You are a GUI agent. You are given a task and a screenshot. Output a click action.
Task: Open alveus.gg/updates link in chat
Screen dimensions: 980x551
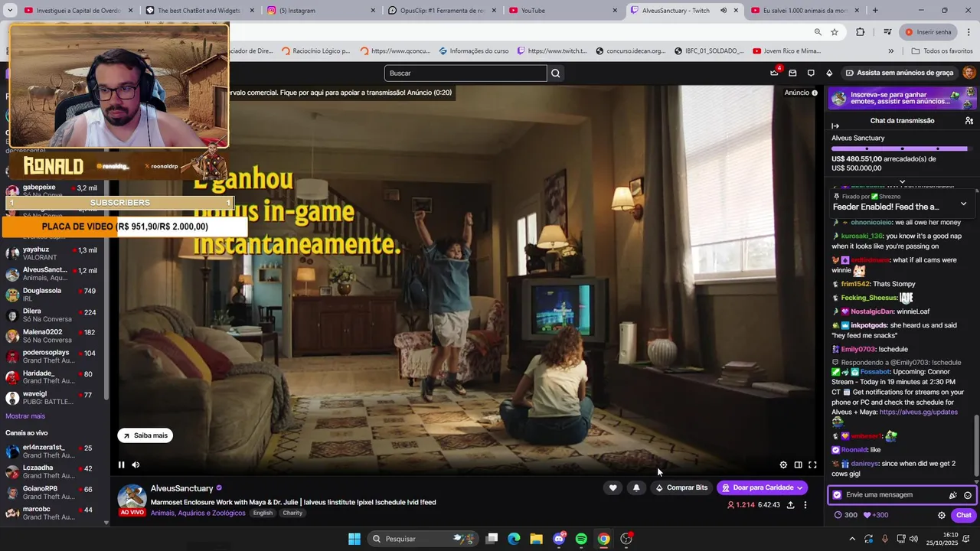(918, 412)
